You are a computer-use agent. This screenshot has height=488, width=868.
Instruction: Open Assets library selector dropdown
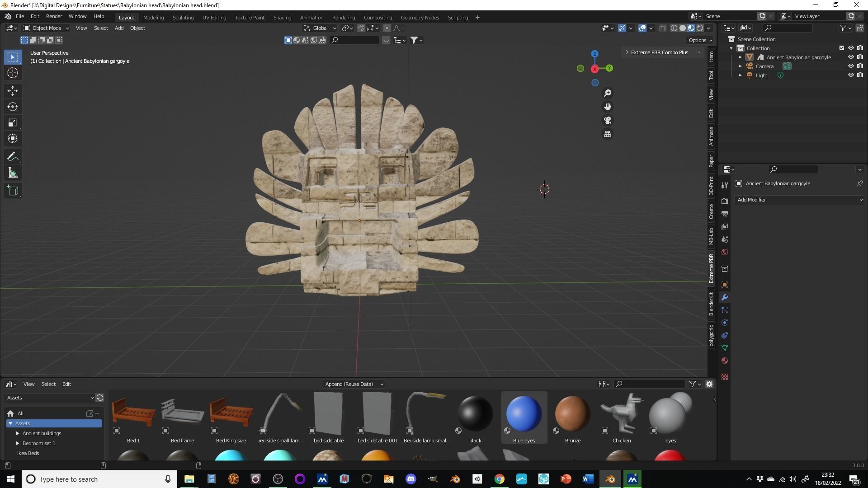click(50, 398)
